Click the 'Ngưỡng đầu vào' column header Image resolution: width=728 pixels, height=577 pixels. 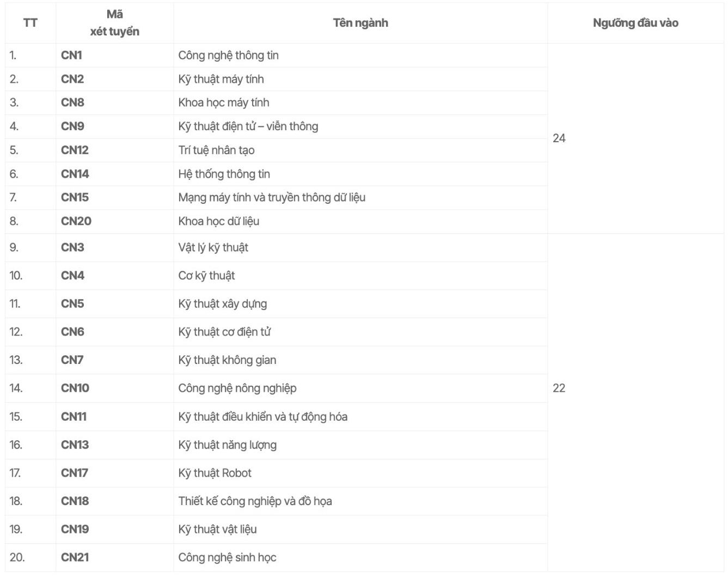point(635,23)
